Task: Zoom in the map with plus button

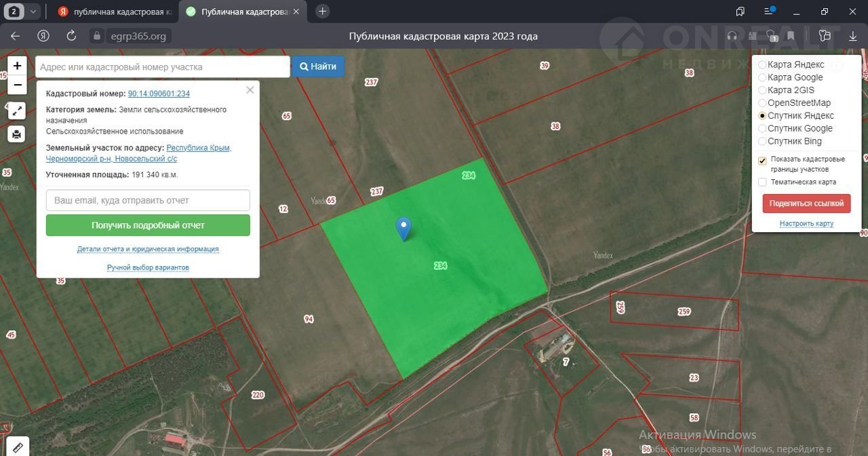Action: [17, 66]
